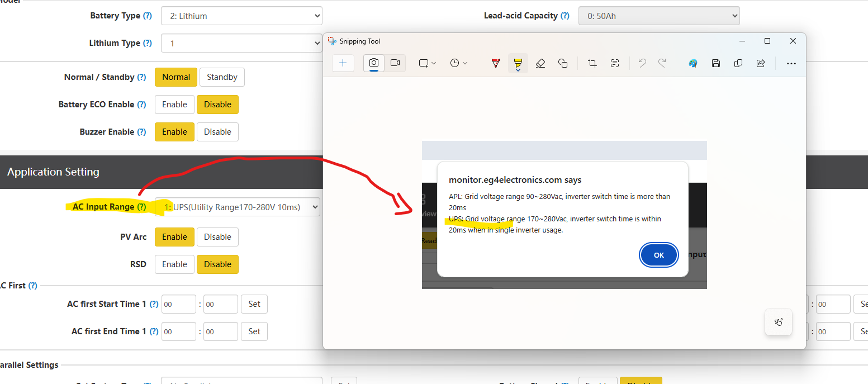
Task: Click the text actions icon
Action: click(x=615, y=63)
